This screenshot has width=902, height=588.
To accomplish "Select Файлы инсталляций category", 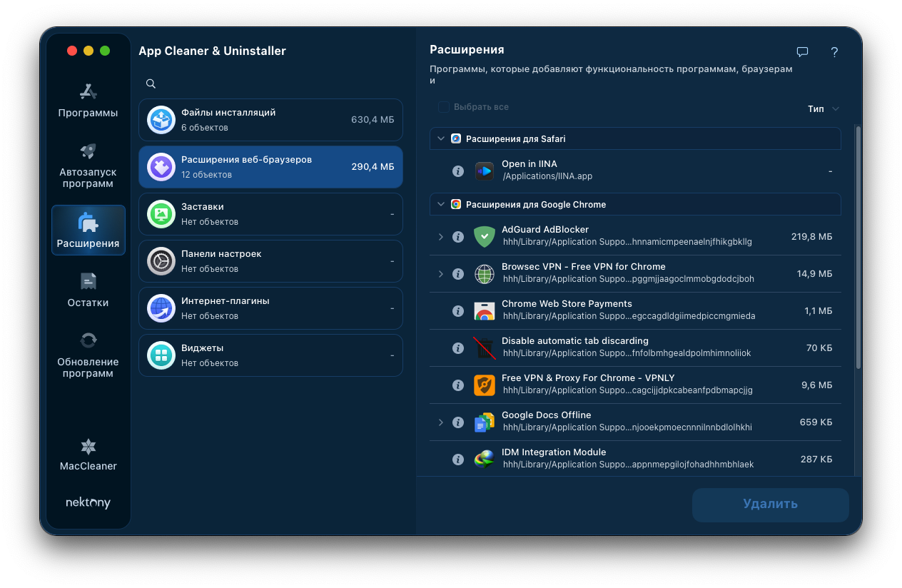I will (x=270, y=120).
